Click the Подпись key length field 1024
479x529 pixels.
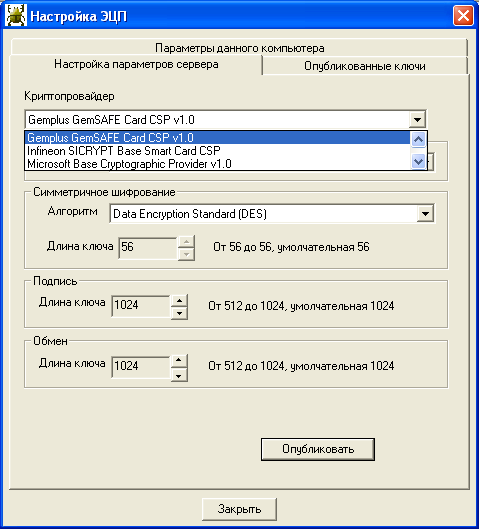coord(141,306)
